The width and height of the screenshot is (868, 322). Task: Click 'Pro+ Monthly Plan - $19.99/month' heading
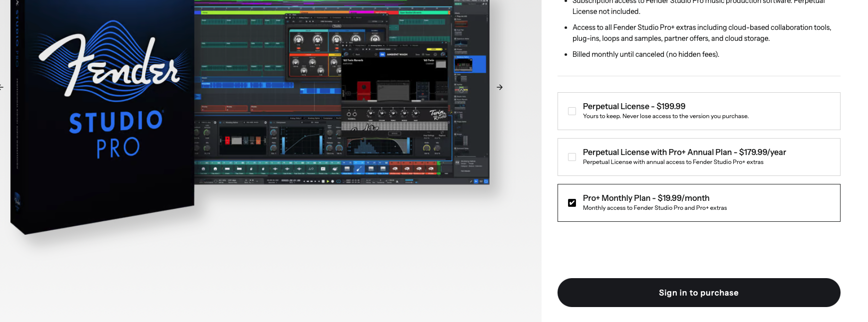(646, 198)
